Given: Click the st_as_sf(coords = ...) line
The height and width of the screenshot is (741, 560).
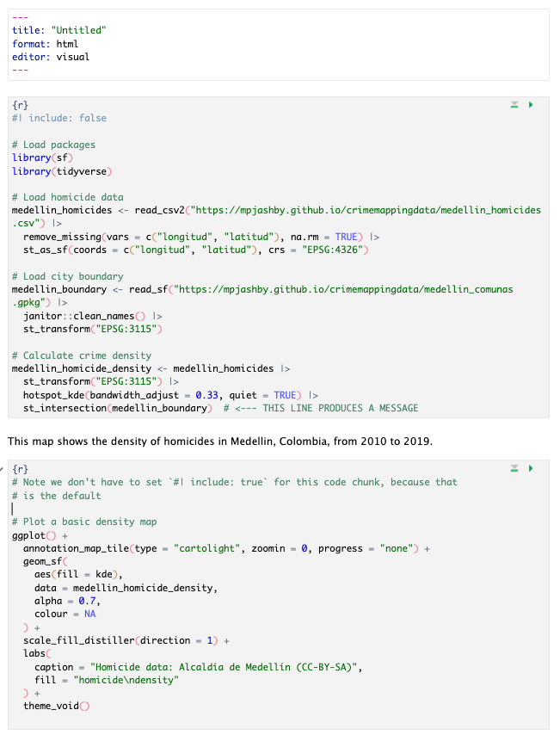Looking at the screenshot, I should pyautogui.click(x=195, y=250).
